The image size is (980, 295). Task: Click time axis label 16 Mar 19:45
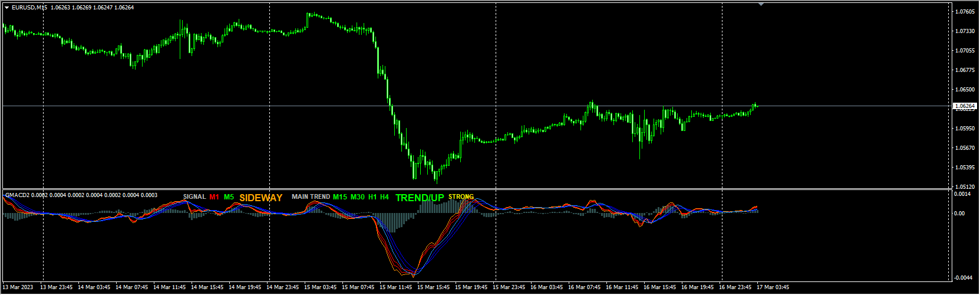point(698,288)
